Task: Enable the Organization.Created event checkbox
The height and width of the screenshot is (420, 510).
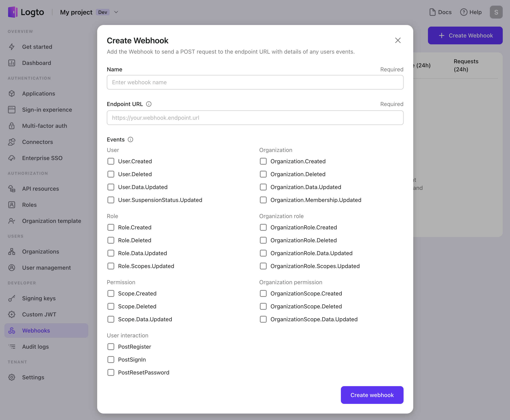Action: (263, 161)
